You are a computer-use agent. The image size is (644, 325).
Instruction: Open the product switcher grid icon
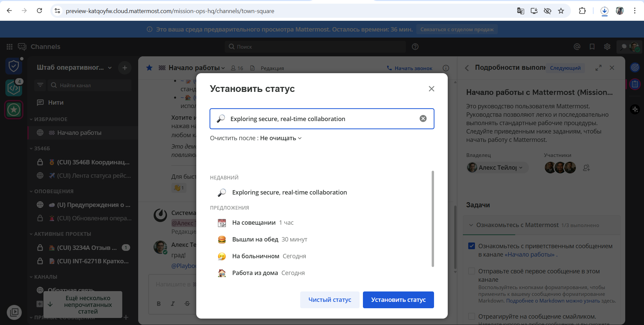(9, 47)
